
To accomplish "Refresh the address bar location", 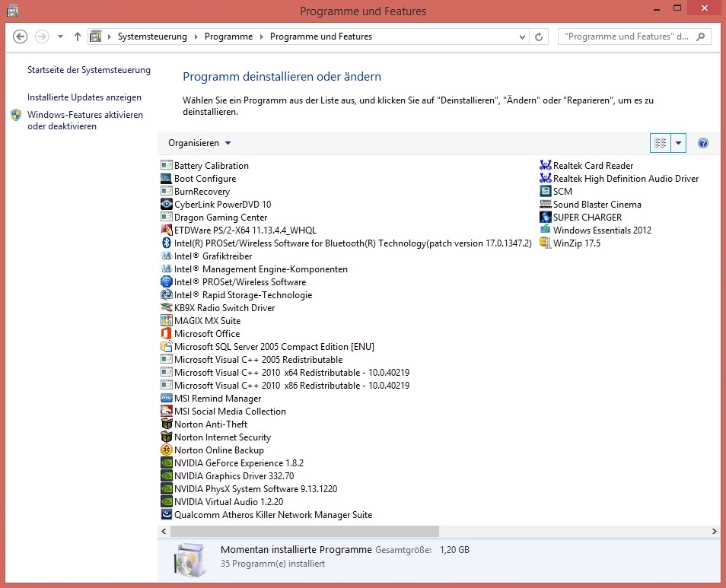I will tap(539, 37).
